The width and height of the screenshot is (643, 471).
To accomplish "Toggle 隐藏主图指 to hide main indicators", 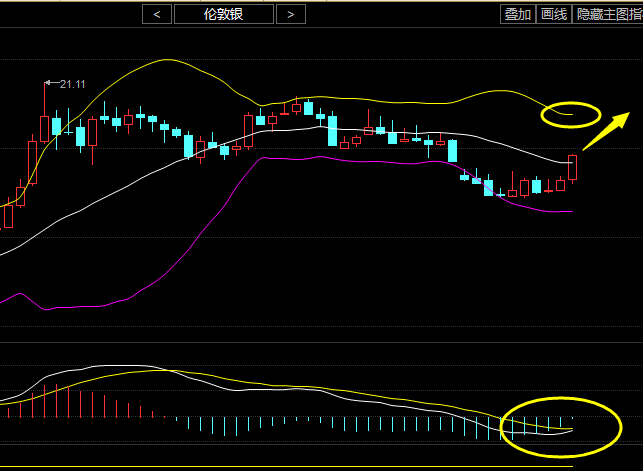I will tap(608, 14).
